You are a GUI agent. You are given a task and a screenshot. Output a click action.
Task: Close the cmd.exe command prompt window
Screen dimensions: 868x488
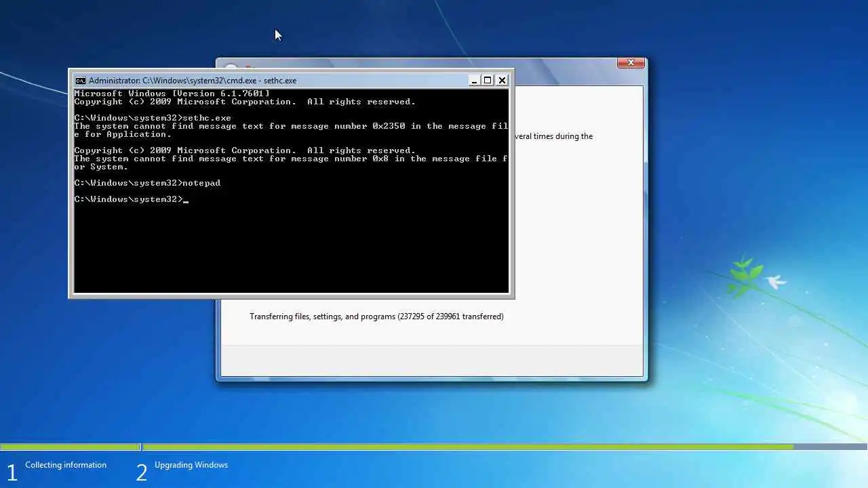502,80
